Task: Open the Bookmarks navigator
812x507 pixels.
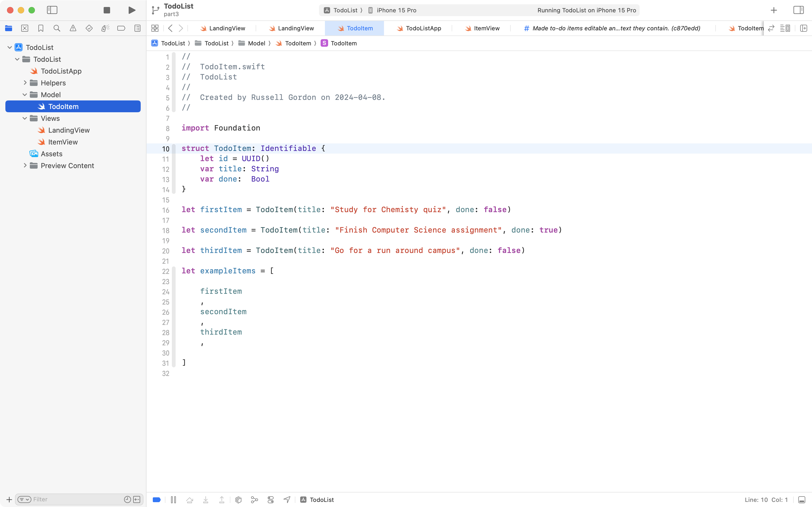Action: click(x=41, y=28)
